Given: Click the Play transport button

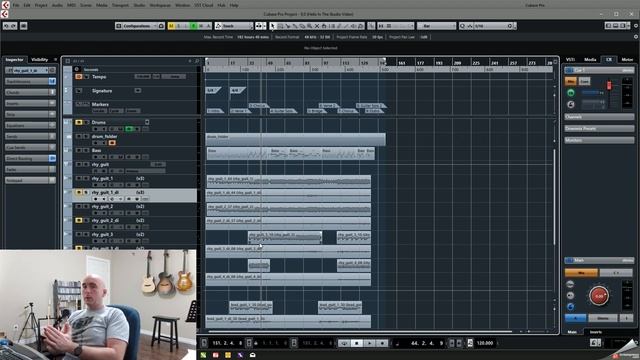Looking at the screenshot, I should pos(369,343).
